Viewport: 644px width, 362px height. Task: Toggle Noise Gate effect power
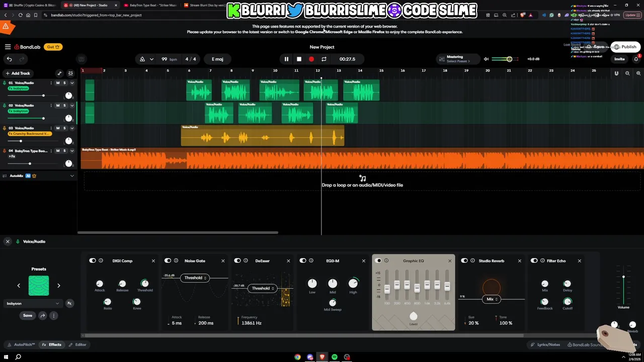coord(168,260)
